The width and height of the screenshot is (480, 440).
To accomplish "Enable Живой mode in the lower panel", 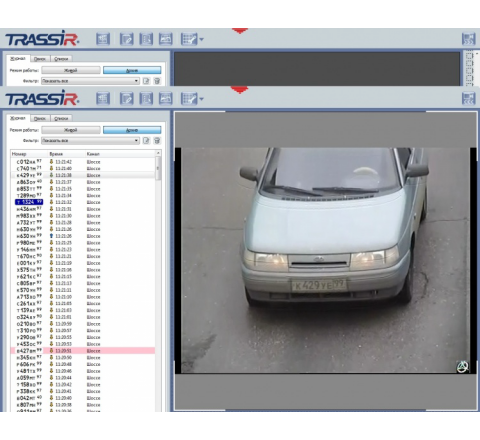I will coord(71,130).
